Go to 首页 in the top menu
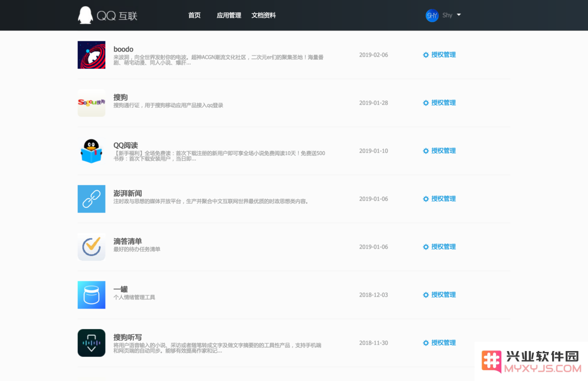Screen dimensions: 588x381 pyautogui.click(x=194, y=15)
